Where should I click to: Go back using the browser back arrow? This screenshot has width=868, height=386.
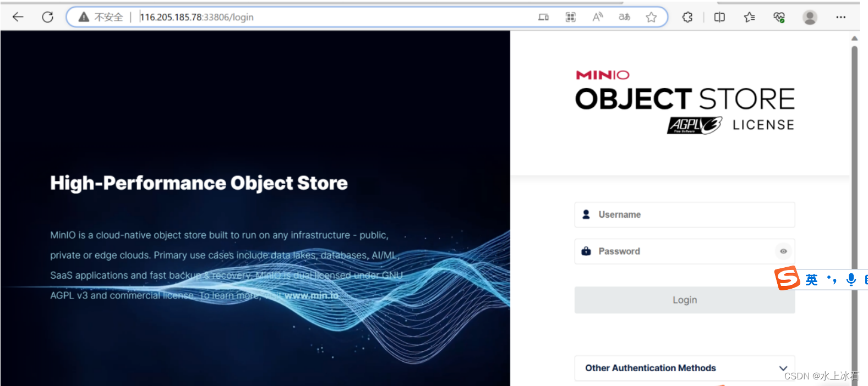[18, 17]
